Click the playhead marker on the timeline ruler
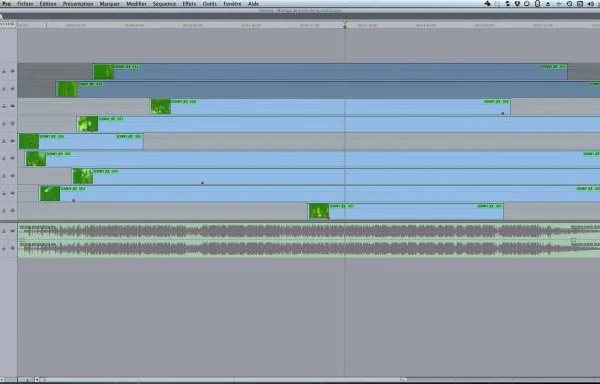This screenshot has height=384, width=600. tap(345, 26)
